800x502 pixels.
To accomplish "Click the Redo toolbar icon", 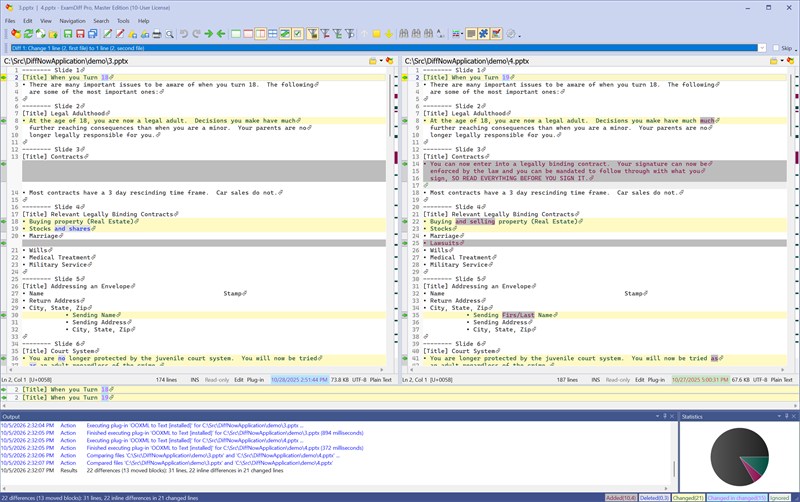I will (196, 34).
